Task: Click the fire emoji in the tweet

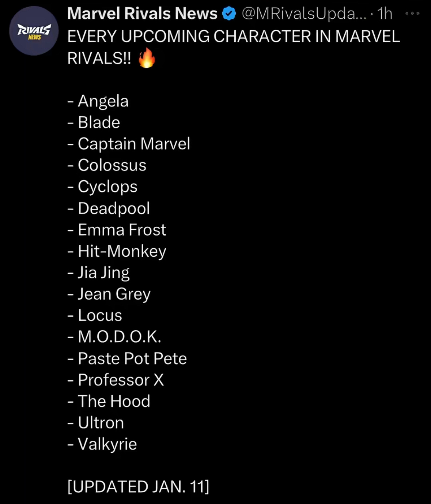Action: pyautogui.click(x=147, y=58)
